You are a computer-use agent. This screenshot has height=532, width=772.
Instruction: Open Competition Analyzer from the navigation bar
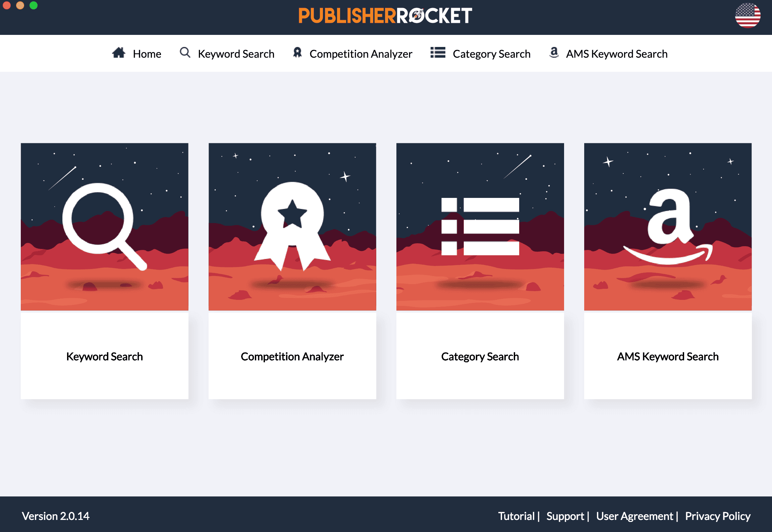361,54
